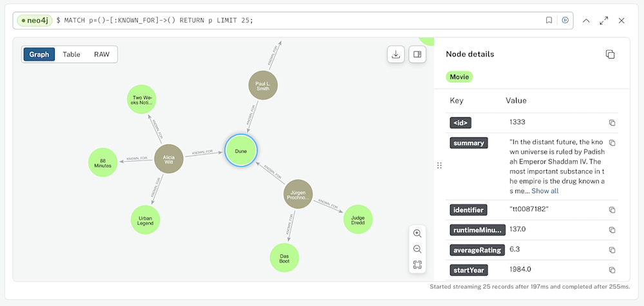The image size is (644, 306).
Task: Click the value 137.0
Action: (x=518, y=229)
